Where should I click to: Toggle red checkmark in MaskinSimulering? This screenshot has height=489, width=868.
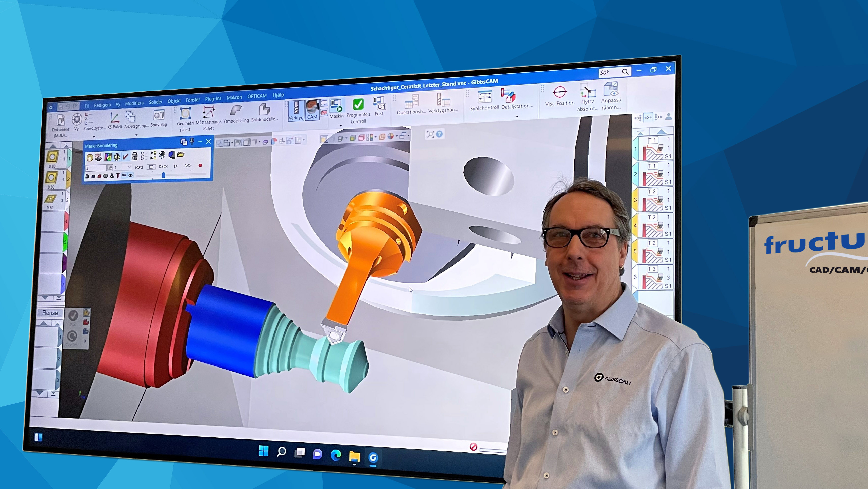coord(126,156)
